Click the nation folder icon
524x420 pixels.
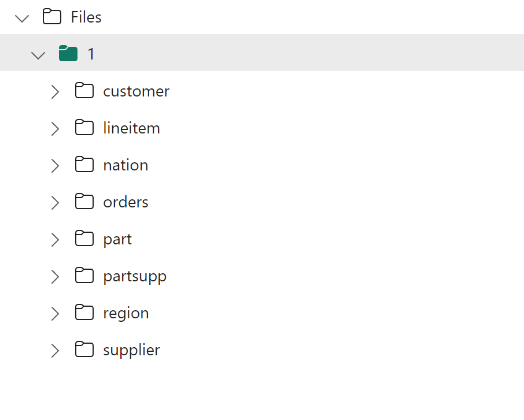[x=84, y=165]
